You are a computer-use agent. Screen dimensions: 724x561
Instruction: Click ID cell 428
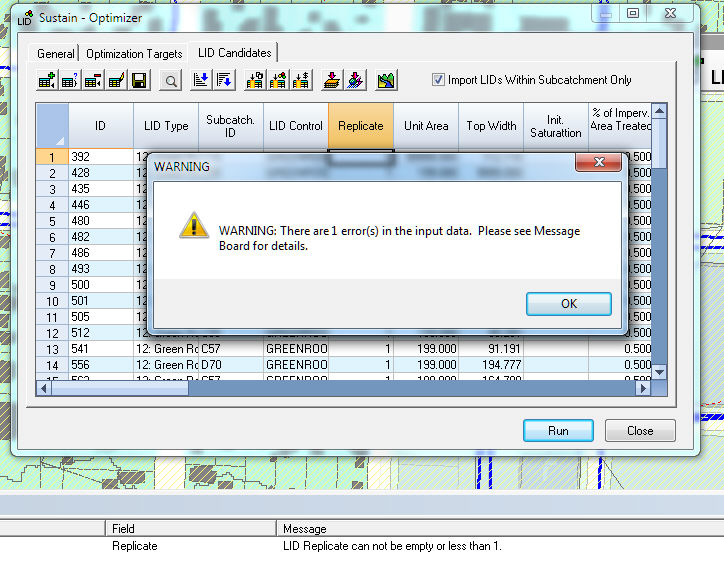pyautogui.click(x=101, y=173)
